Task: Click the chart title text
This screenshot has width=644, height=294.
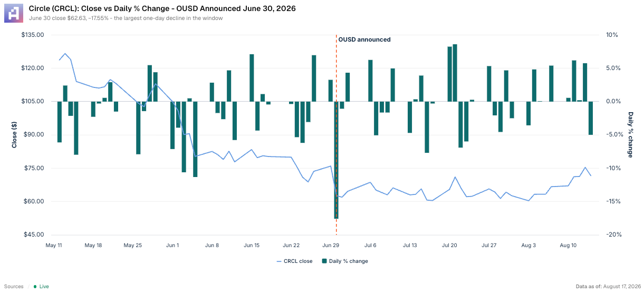Action: coord(162,9)
